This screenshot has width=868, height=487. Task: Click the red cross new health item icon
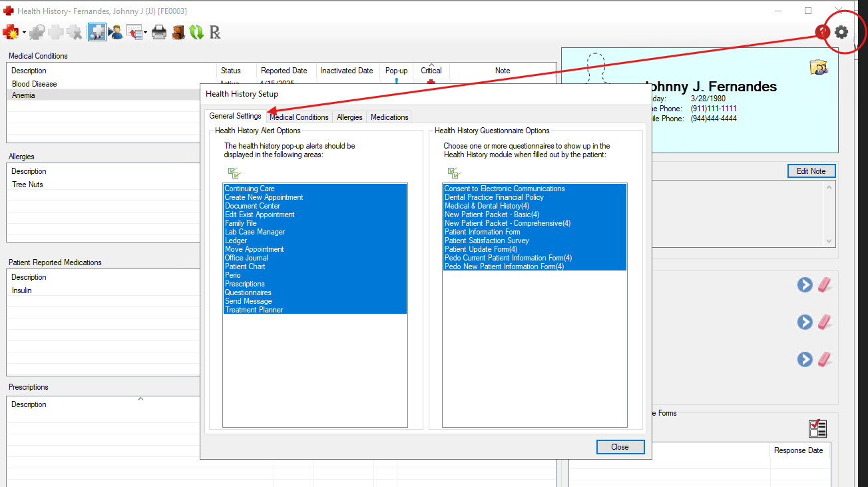point(11,31)
